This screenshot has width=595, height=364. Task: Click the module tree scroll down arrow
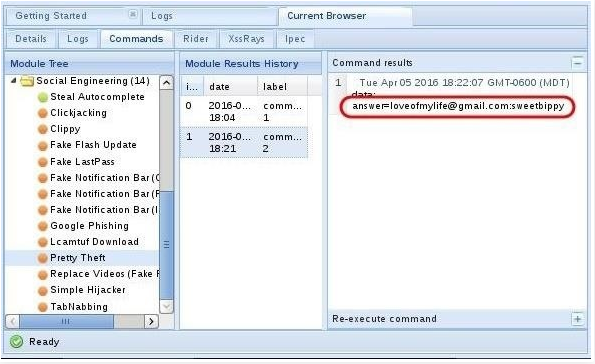click(166, 306)
